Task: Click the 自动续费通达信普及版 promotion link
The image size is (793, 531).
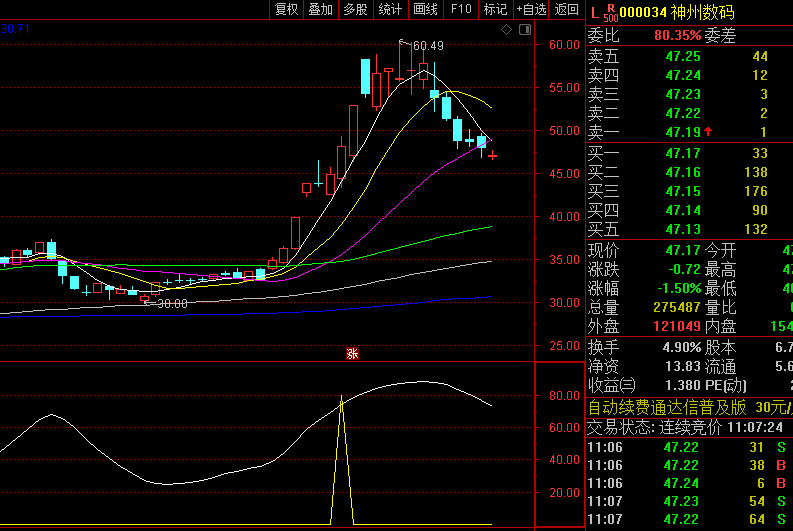Action: click(x=667, y=407)
